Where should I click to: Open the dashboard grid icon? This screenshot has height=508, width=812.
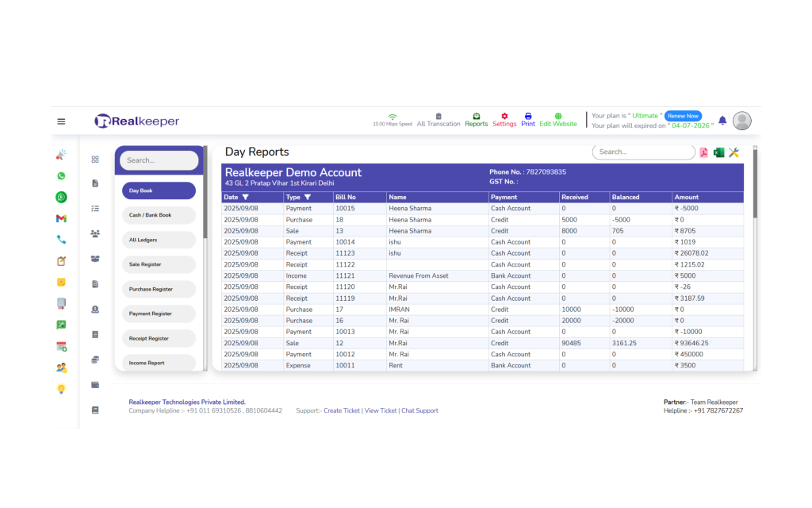point(95,159)
